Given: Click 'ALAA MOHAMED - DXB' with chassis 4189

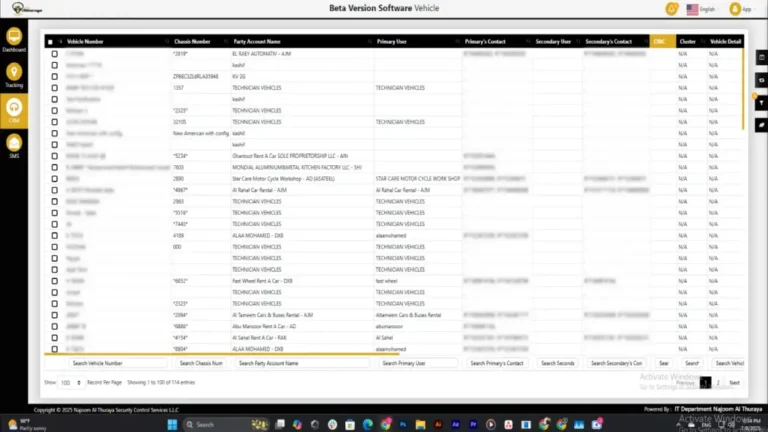Looking at the screenshot, I should click(258, 236).
